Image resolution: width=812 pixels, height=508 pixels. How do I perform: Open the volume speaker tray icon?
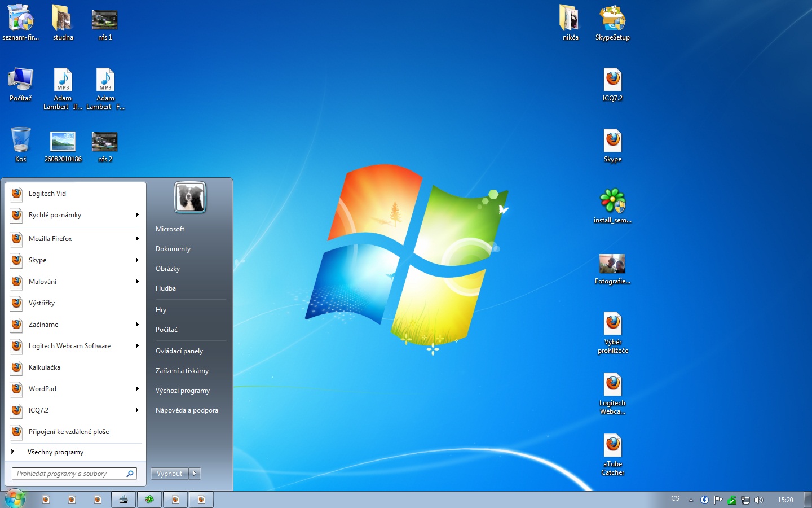point(759,500)
